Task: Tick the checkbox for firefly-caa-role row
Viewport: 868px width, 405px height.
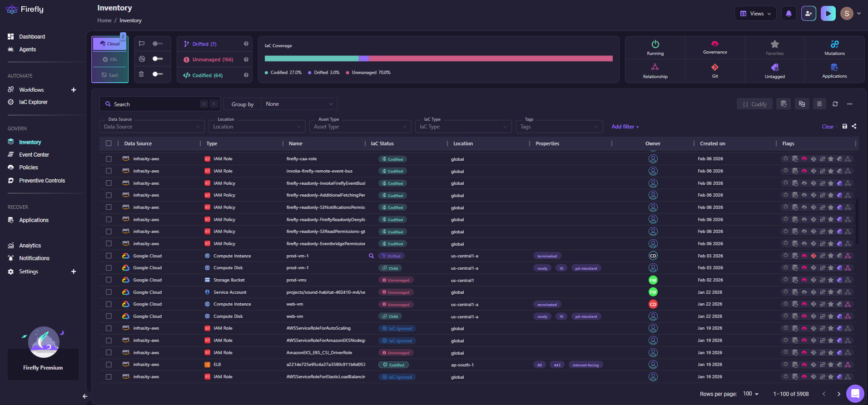Action: coord(109,159)
